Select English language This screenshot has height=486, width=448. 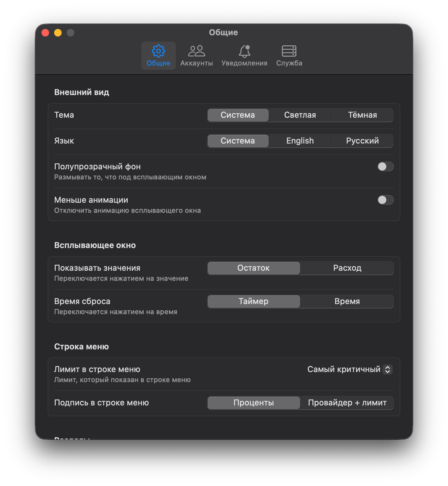[300, 141]
